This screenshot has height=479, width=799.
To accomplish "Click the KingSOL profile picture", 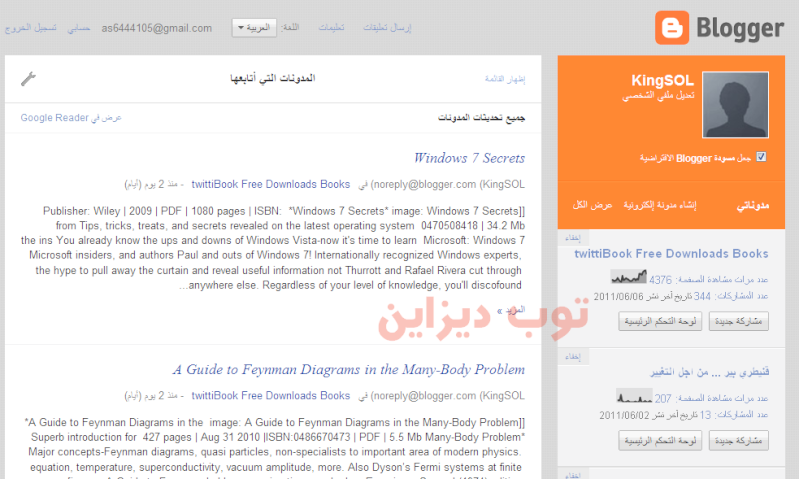I will [735, 104].
